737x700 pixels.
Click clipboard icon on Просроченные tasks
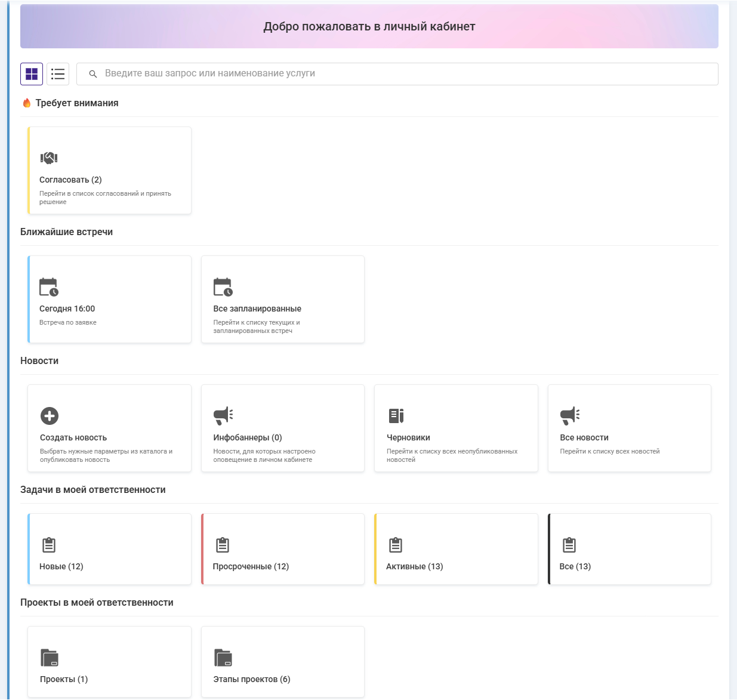tap(223, 545)
